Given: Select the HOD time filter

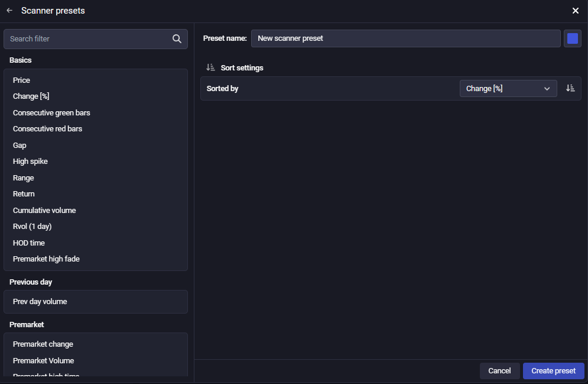Looking at the screenshot, I should point(29,243).
